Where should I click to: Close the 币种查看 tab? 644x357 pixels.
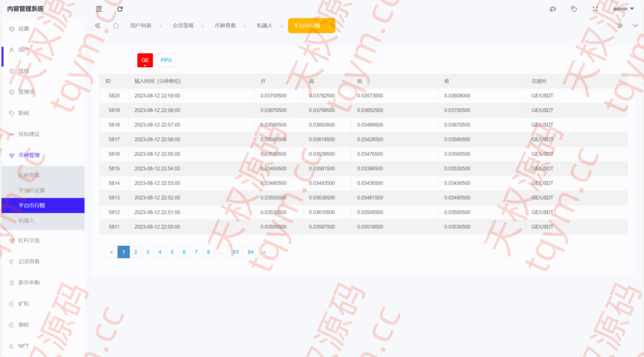pos(245,26)
